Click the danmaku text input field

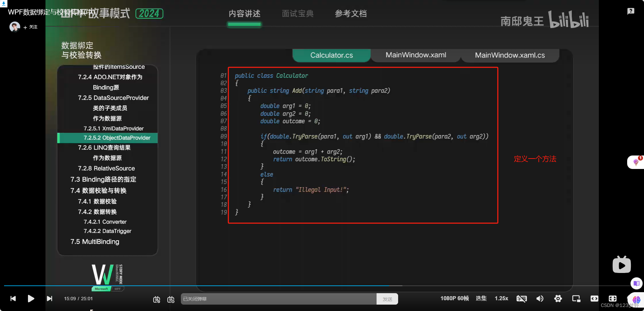point(279,299)
